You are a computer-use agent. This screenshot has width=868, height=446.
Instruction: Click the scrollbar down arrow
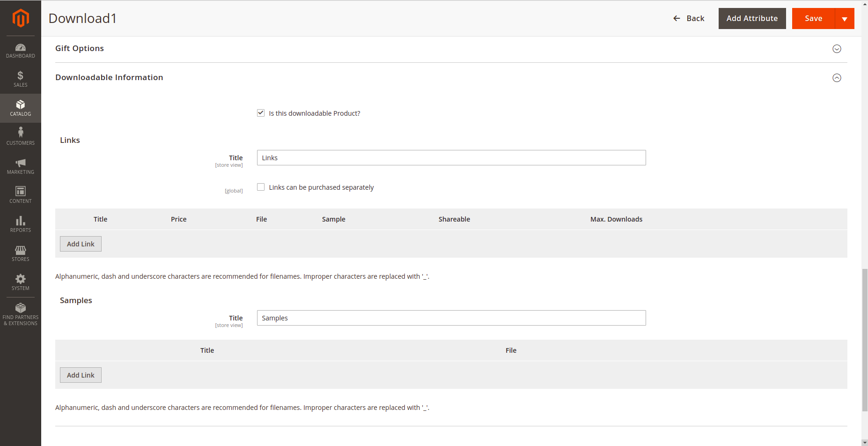click(865, 443)
